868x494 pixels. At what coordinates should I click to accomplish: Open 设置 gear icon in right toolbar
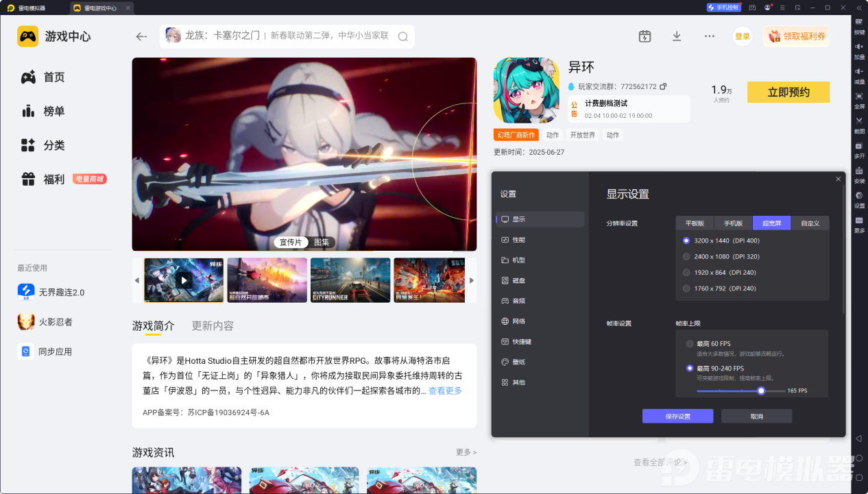tap(859, 199)
